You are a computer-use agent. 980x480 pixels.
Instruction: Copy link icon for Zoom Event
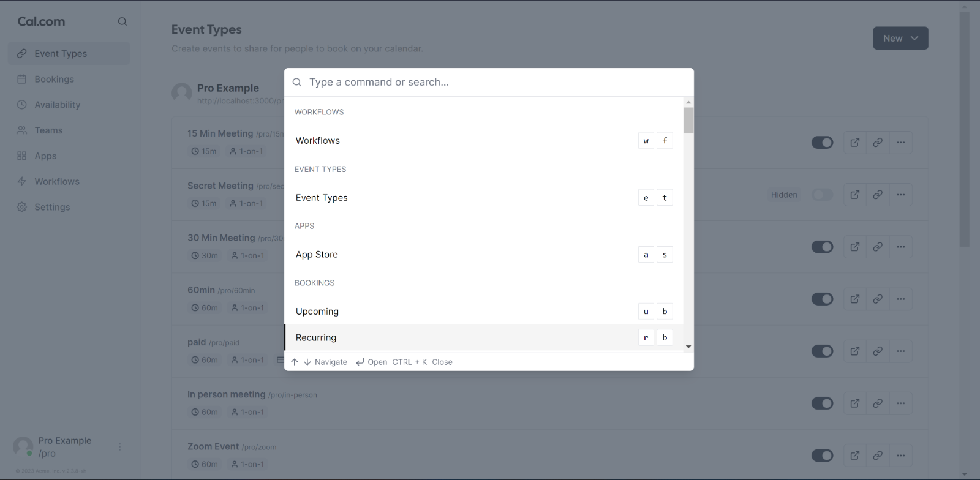(x=878, y=456)
